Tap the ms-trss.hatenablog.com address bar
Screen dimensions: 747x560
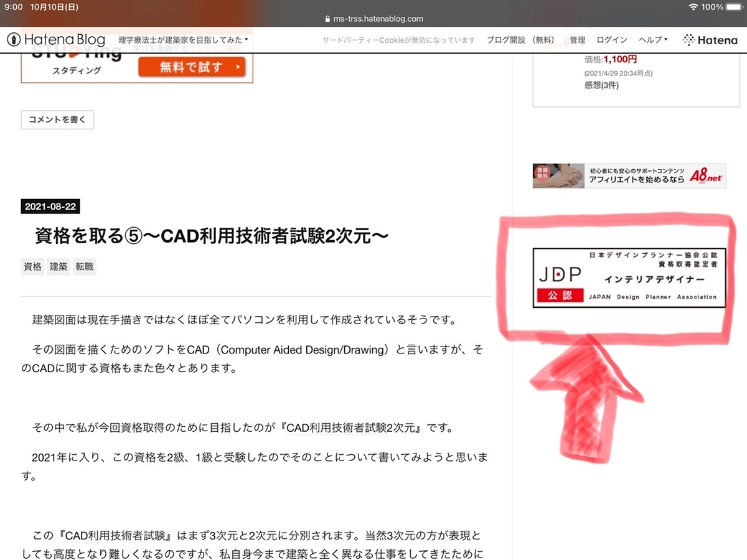pyautogui.click(x=374, y=19)
